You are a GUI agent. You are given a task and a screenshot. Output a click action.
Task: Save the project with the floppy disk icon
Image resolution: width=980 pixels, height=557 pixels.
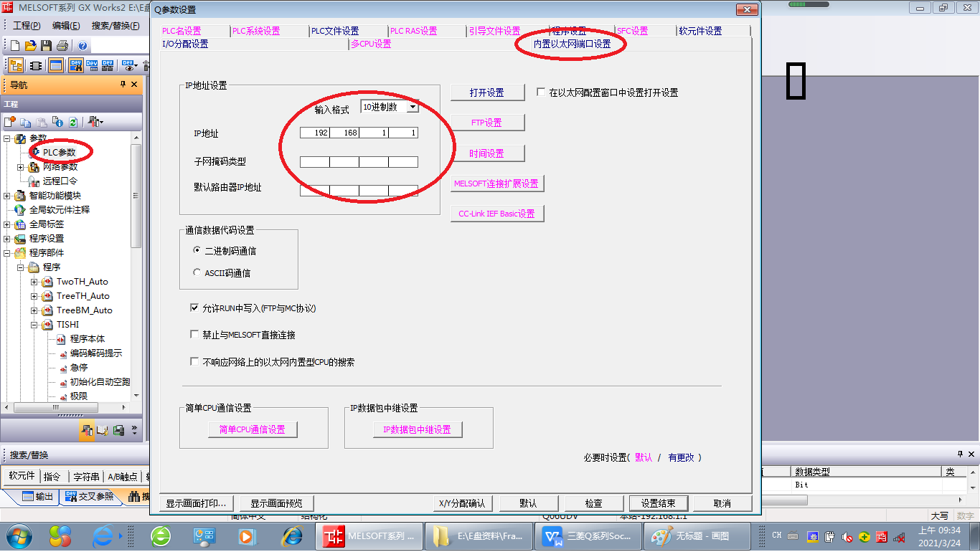tap(46, 46)
